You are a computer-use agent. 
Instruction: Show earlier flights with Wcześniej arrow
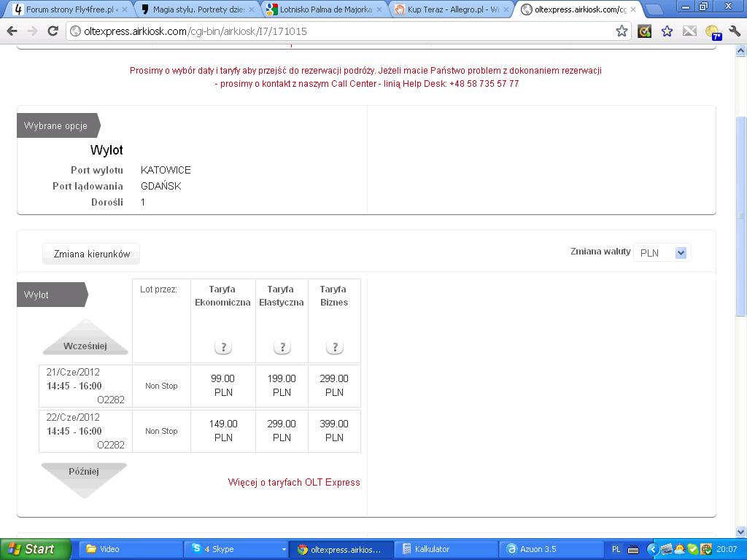pyautogui.click(x=85, y=338)
